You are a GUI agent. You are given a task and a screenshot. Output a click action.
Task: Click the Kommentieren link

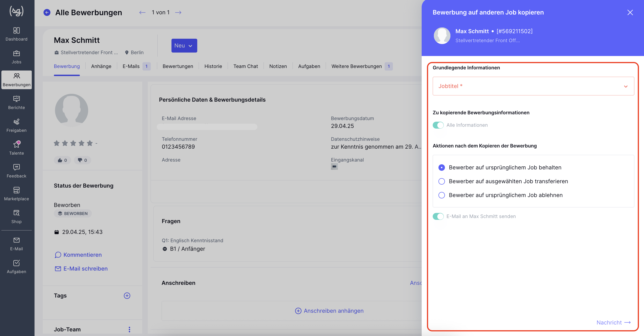click(78, 255)
